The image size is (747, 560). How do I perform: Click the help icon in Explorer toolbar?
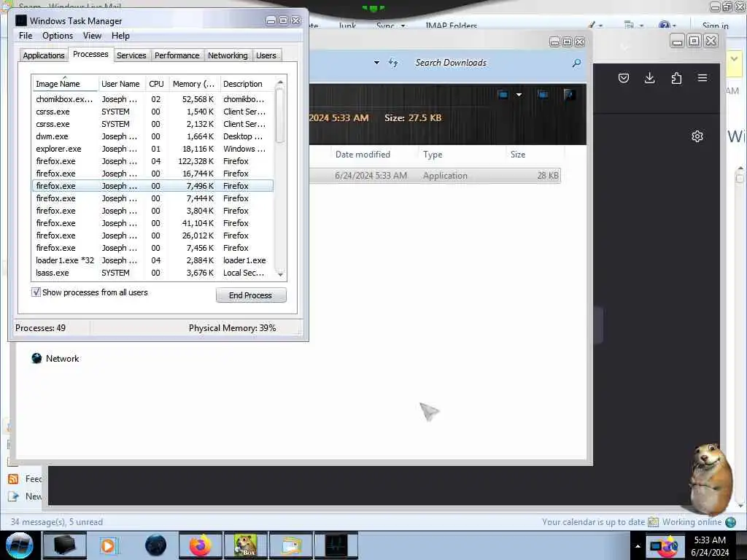[x=569, y=94]
